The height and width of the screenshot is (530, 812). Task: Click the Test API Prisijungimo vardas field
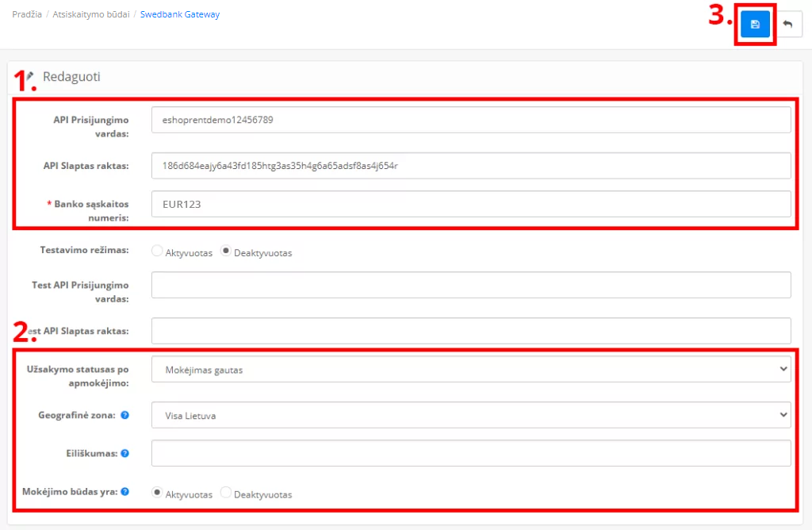pyautogui.click(x=471, y=285)
